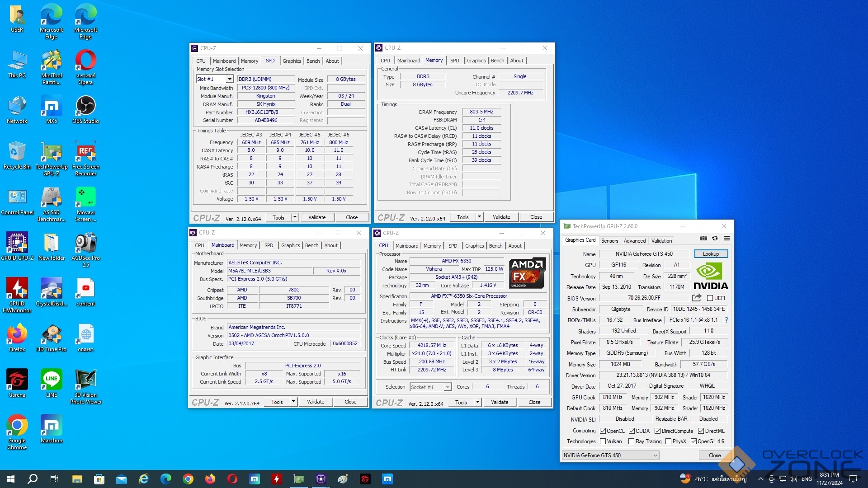Screen dimensions: 868x488
Task: Open Tools dropdown arrow in Mainboard window
Action: click(293, 402)
